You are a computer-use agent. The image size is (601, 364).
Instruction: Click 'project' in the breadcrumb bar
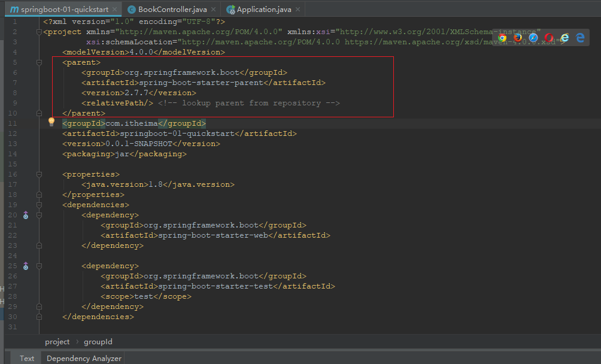click(57, 341)
